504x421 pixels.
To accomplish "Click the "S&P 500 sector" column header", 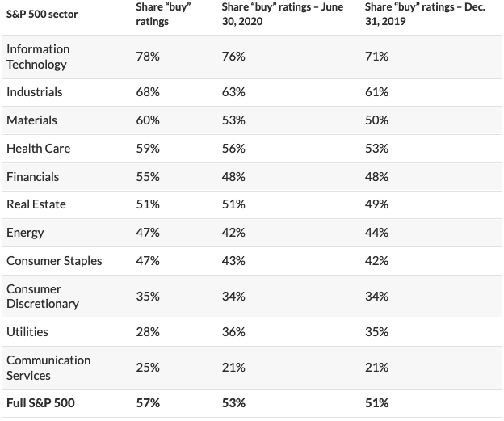I will 42,15.
